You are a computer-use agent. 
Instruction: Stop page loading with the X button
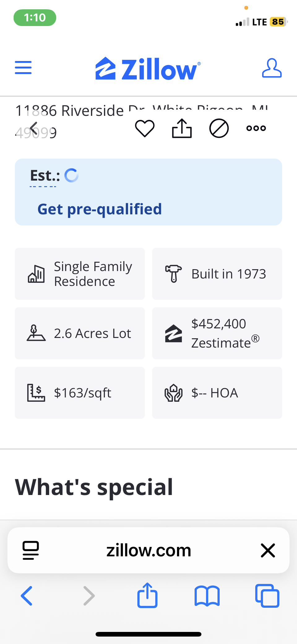coord(268,550)
